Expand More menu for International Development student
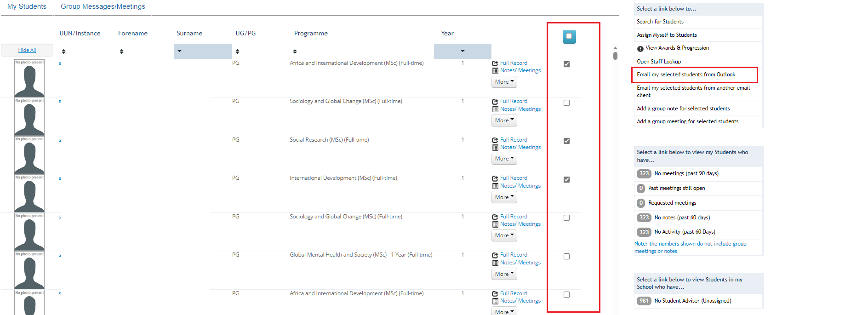 [x=504, y=197]
